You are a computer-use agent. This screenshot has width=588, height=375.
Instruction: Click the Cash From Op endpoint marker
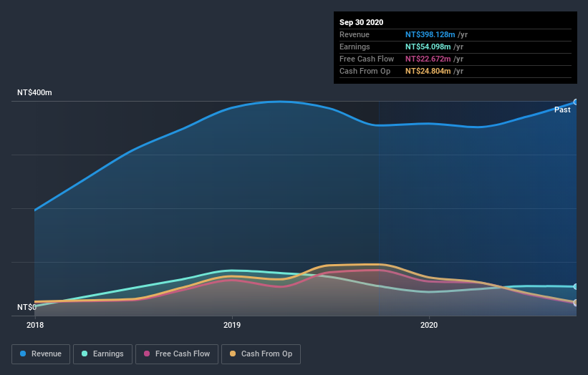coord(576,302)
